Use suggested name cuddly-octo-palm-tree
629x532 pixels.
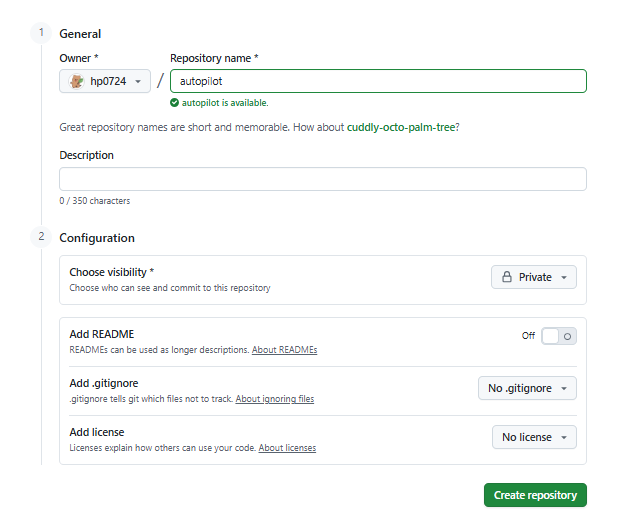coord(400,128)
